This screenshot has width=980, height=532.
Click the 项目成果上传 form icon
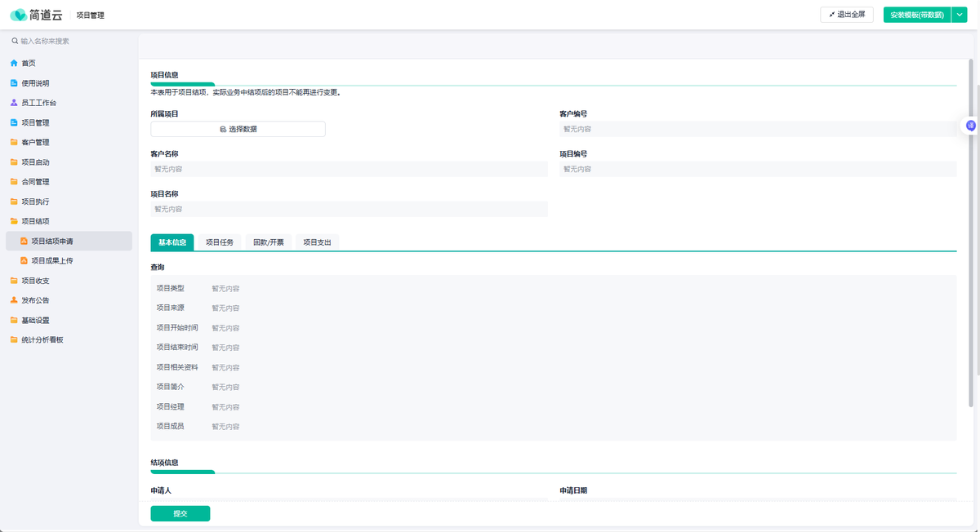(x=24, y=260)
